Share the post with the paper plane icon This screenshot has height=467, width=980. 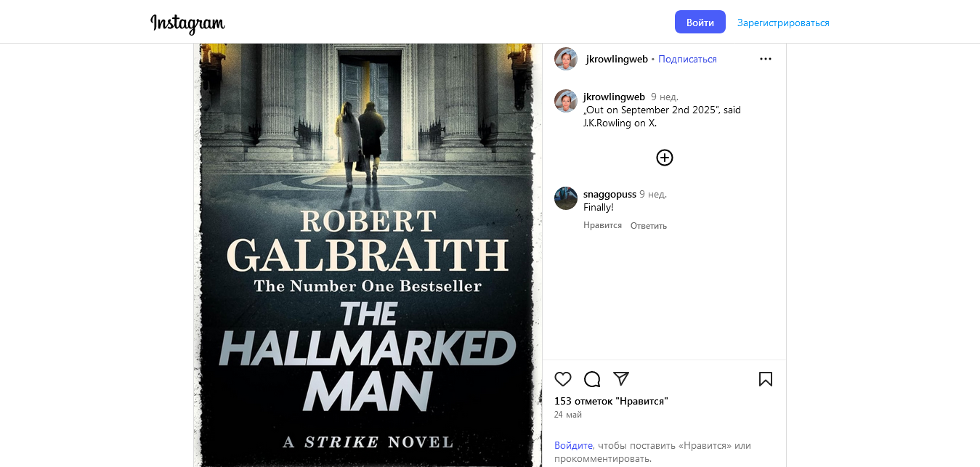click(620, 378)
